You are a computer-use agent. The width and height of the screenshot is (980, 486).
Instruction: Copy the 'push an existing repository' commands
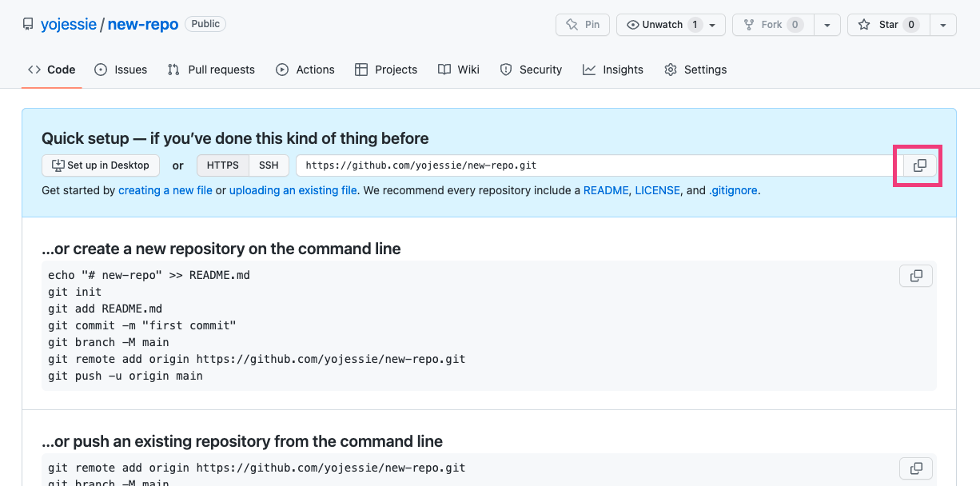916,468
